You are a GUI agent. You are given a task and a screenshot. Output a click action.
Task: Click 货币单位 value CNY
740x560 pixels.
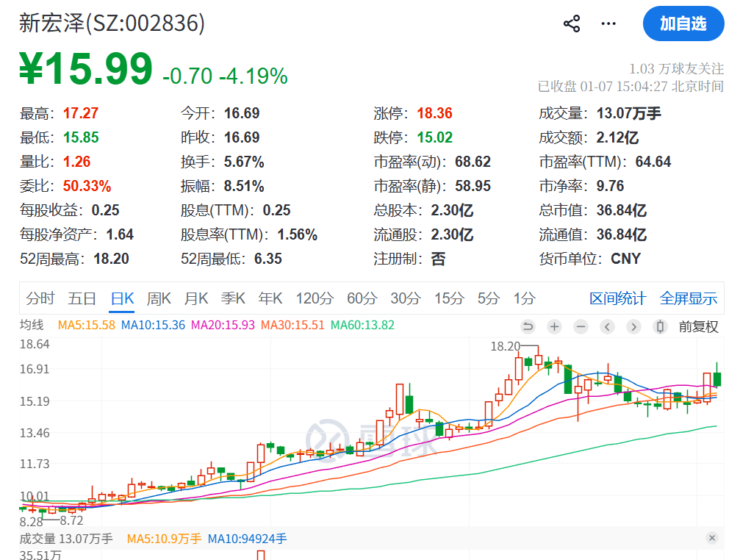point(626,259)
